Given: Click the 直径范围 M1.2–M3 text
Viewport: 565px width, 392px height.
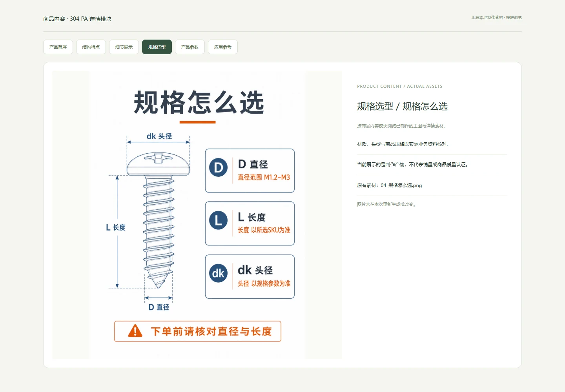Looking at the screenshot, I should pyautogui.click(x=264, y=177).
